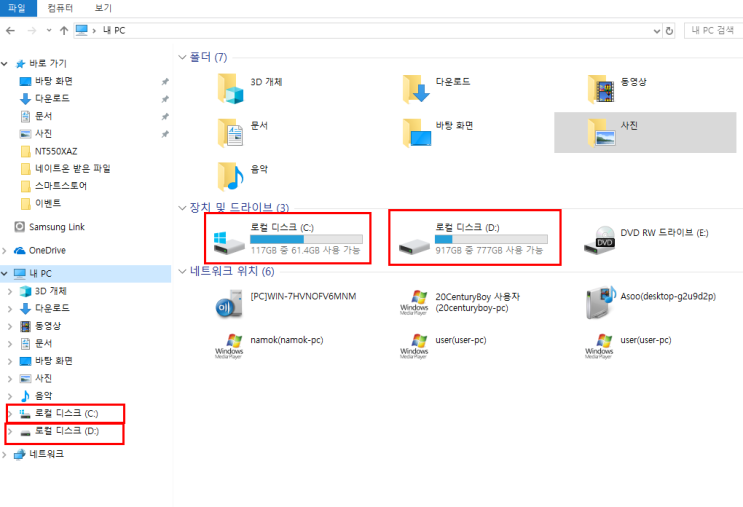Open 로컬 디스크 (D:) drive icon
This screenshot has height=507, width=743.
[414, 246]
